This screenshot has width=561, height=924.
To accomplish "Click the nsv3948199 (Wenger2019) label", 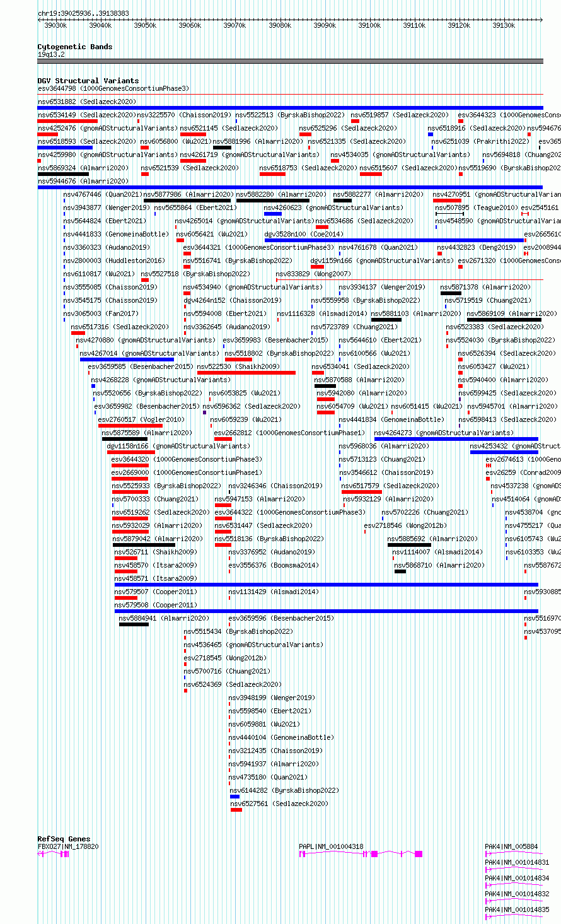I will click(x=272, y=698).
